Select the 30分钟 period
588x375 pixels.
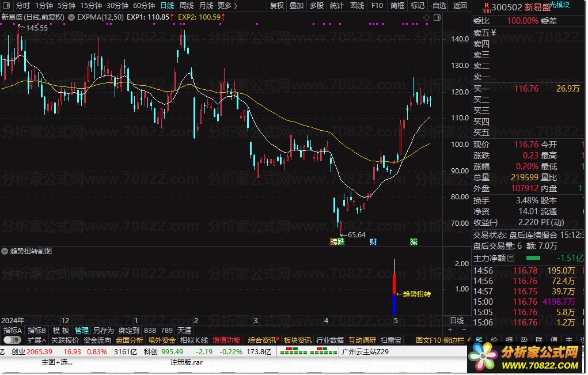point(117,6)
